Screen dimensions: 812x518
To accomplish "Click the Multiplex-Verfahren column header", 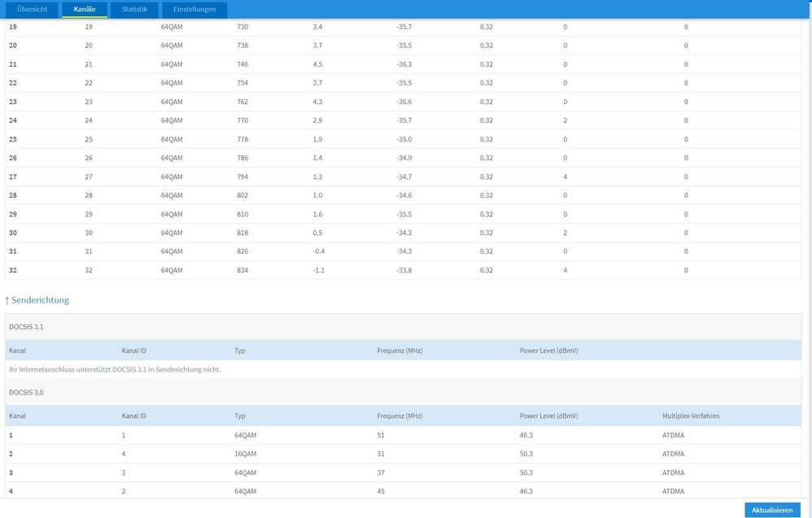I will click(x=691, y=416).
